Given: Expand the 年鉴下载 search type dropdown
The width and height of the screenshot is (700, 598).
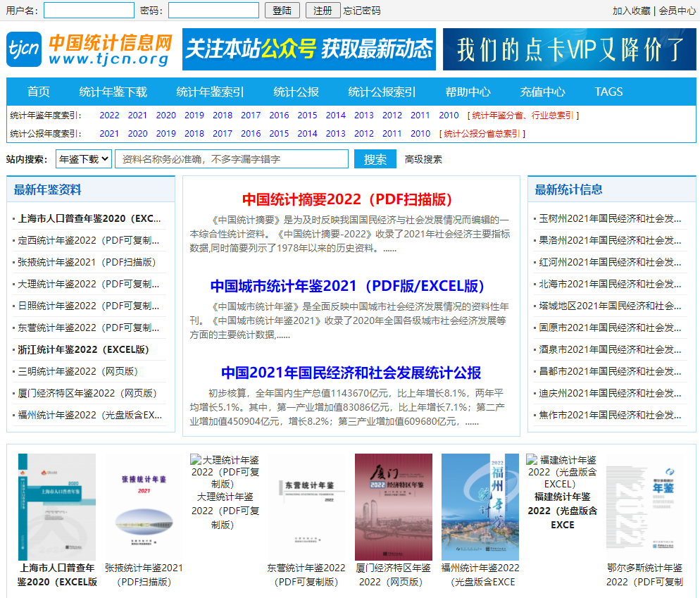Looking at the screenshot, I should point(84,159).
